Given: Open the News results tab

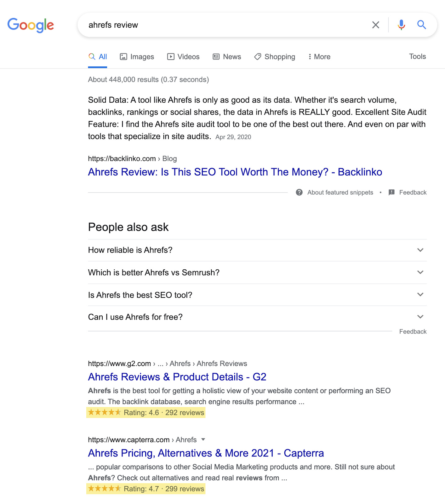Looking at the screenshot, I should pyautogui.click(x=227, y=57).
